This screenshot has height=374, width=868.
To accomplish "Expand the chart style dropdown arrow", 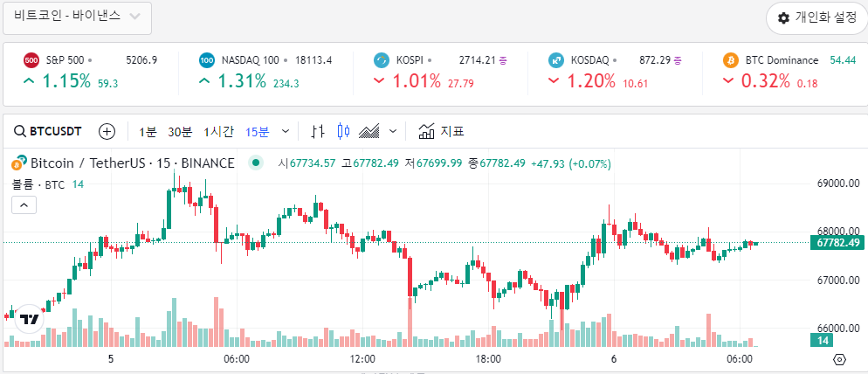I will 393,132.
